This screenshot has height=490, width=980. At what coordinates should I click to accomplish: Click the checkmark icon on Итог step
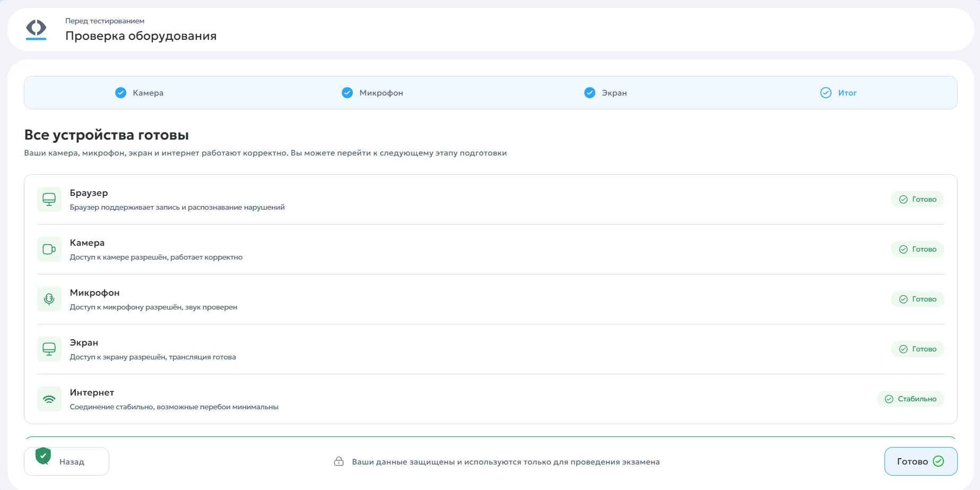[x=826, y=93]
